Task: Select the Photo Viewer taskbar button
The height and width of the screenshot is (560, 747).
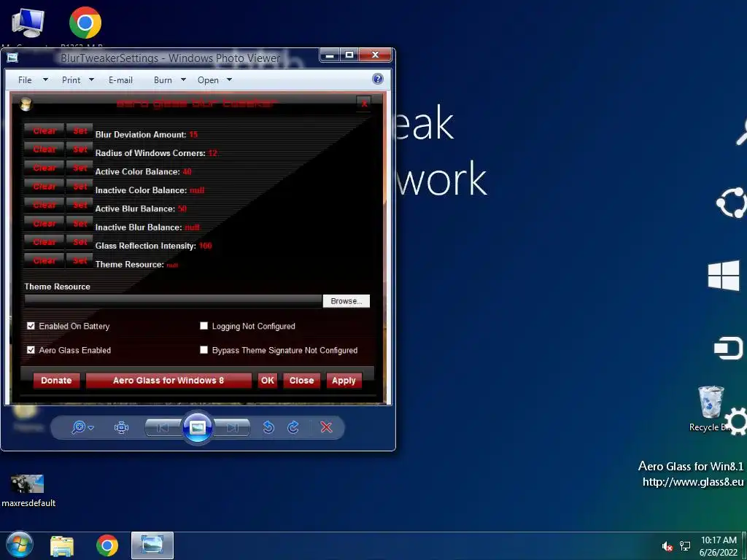Action: 152,545
